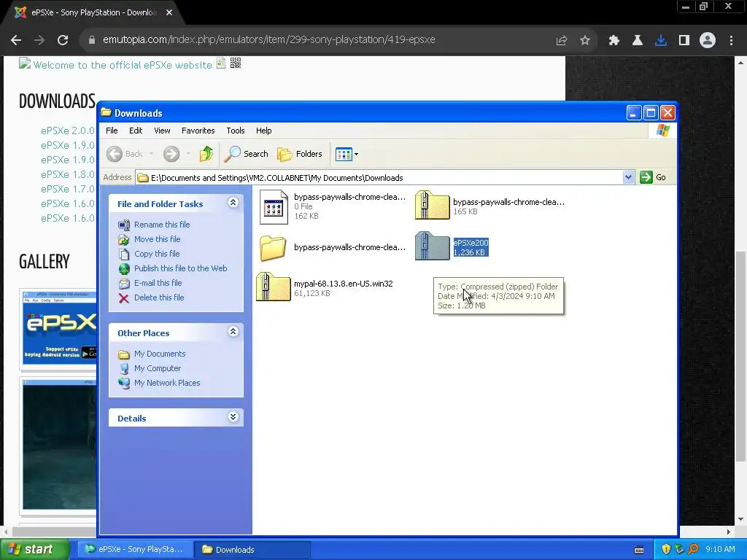Open My Documents in Other Places

click(160, 354)
